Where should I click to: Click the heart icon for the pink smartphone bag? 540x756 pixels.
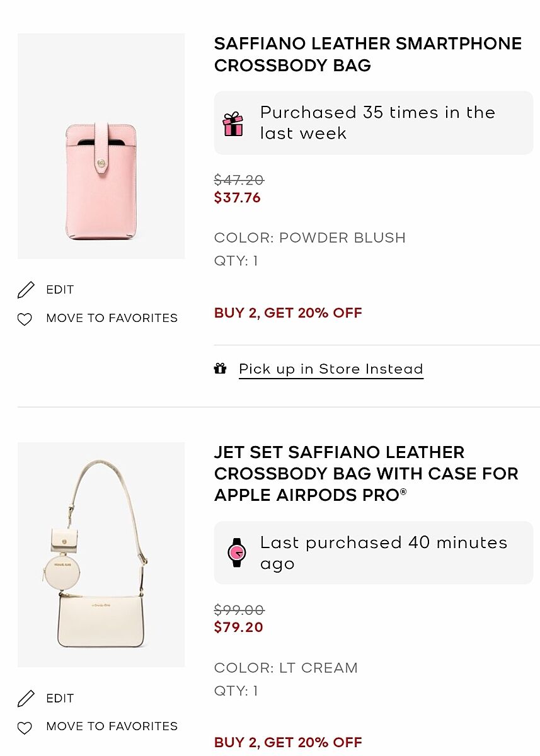[25, 319]
